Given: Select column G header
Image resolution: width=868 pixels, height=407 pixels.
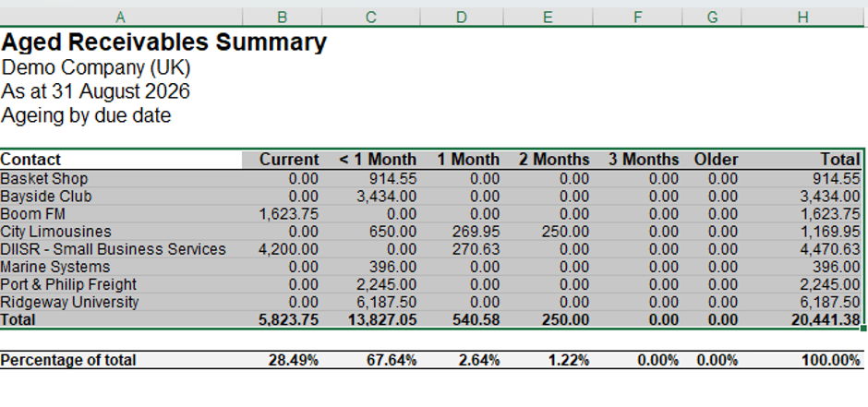Looking at the screenshot, I should click(x=712, y=18).
